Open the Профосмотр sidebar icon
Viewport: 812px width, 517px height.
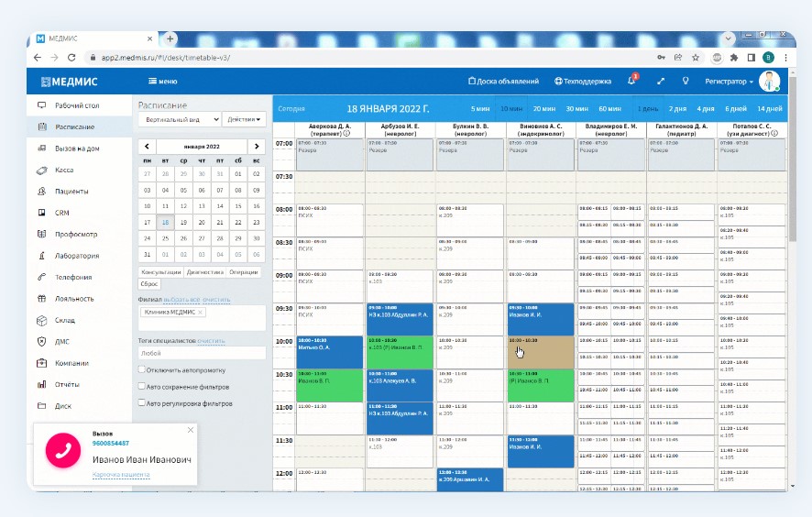pyautogui.click(x=42, y=234)
